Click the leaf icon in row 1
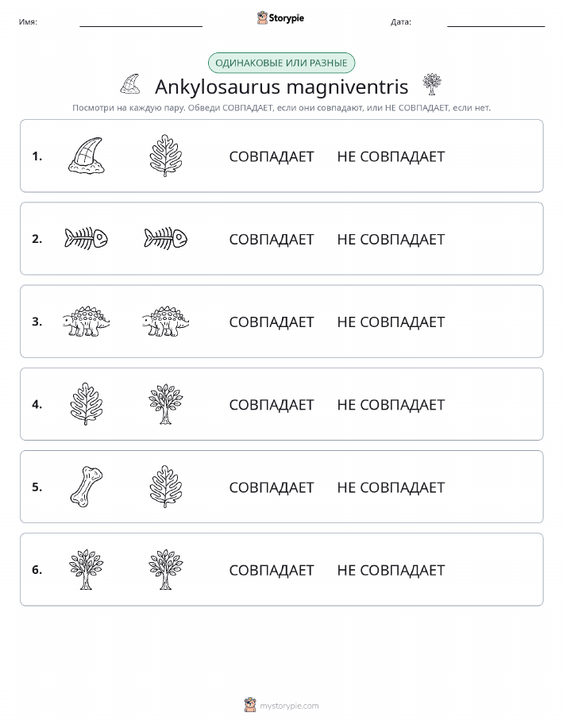 166,156
